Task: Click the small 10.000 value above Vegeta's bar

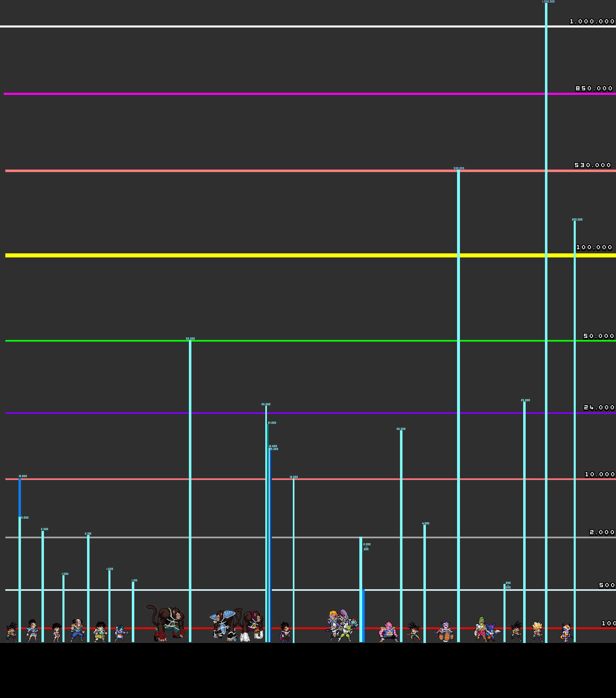Action: tap(294, 477)
